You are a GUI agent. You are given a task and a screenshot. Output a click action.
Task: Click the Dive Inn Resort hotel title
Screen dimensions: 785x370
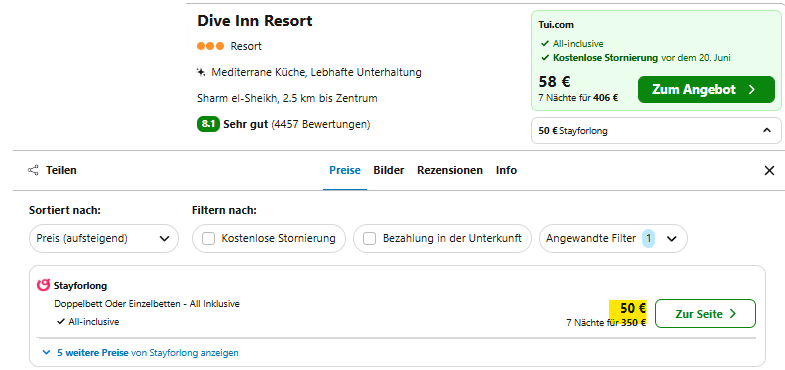click(x=254, y=21)
